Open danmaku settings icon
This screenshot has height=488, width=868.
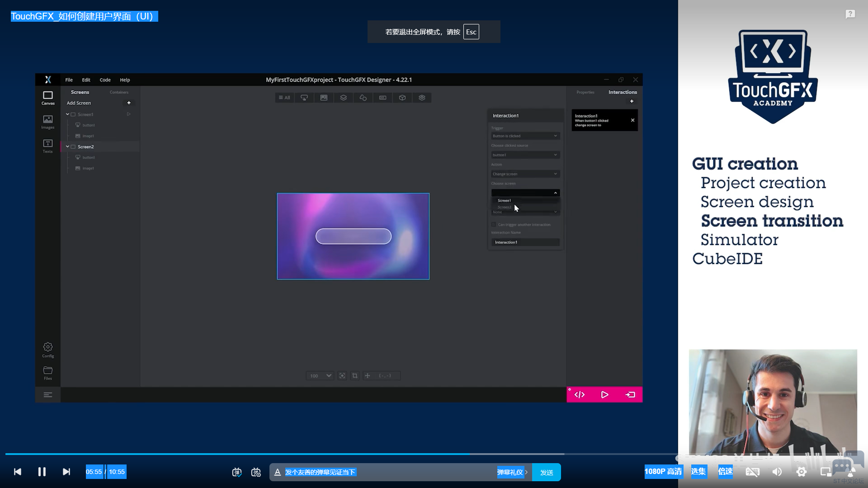(256, 472)
